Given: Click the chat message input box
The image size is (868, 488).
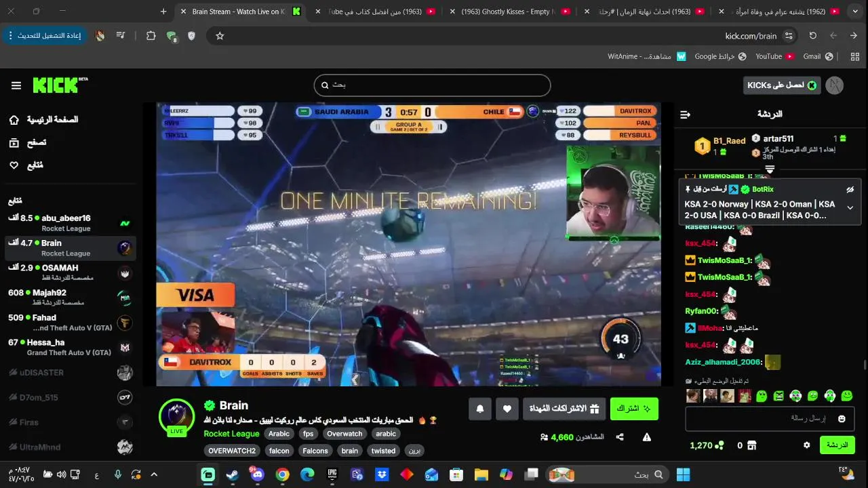Looking at the screenshot, I should 770,419.
